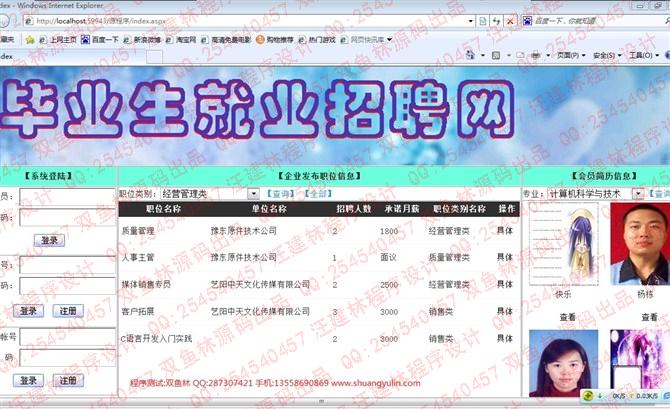This screenshot has width=670, height=409.
Task: Click the refresh icon beside the address bar
Action: tap(496, 21)
